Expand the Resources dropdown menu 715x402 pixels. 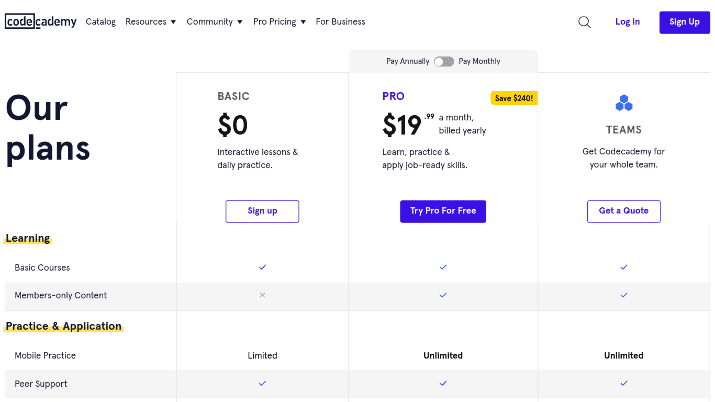[x=150, y=21]
